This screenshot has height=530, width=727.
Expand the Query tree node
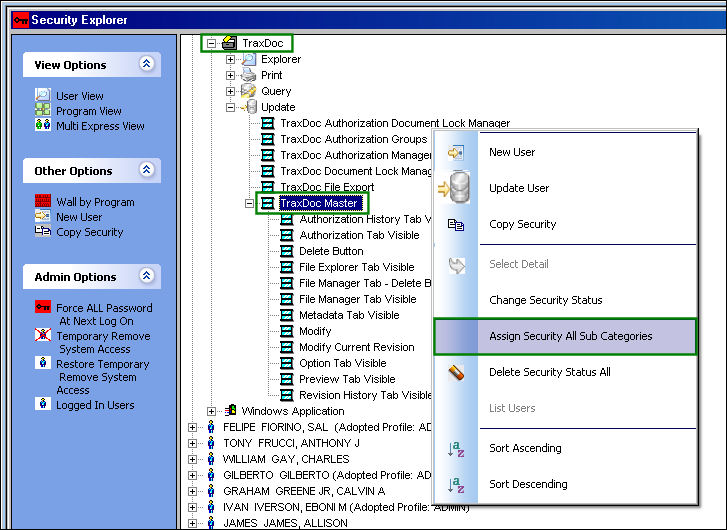230,91
